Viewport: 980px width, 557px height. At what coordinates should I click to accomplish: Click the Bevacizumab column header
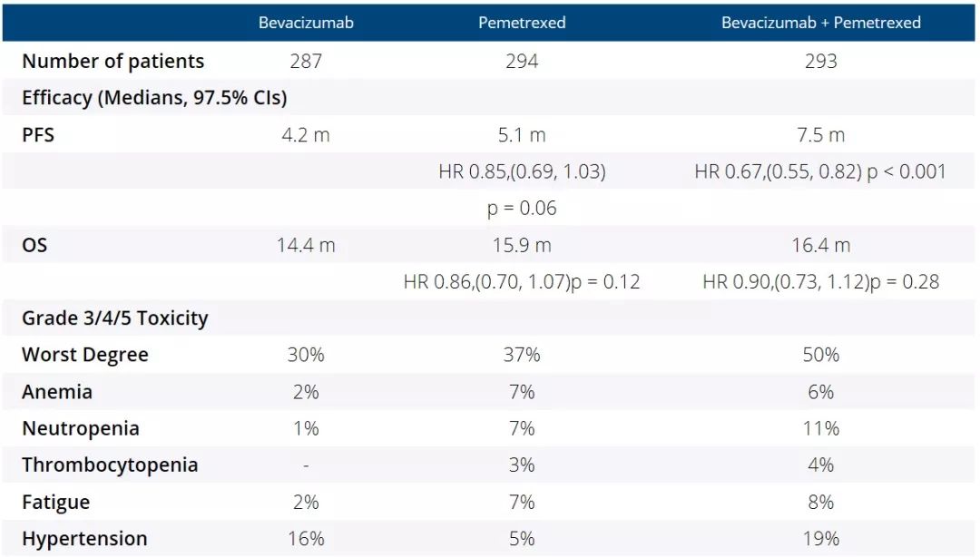[306, 23]
